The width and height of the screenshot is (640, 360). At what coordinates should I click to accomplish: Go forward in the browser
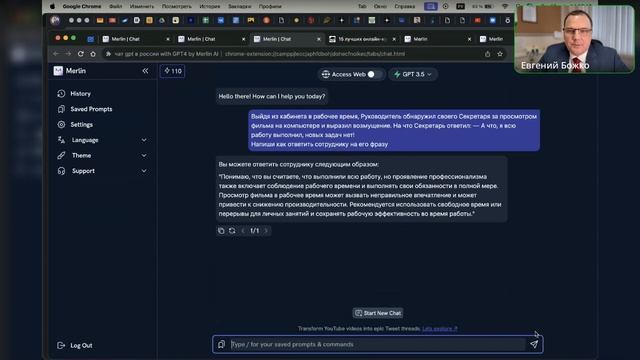pos(68,54)
